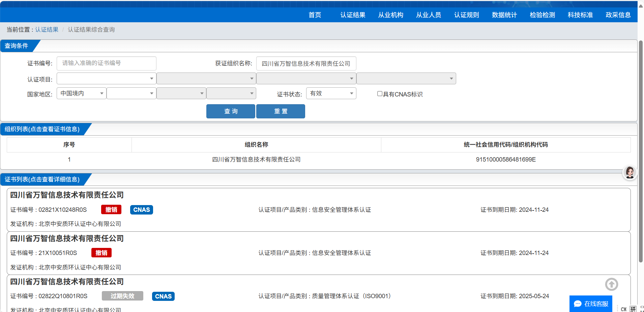
Task: Open certificate 21X10051R0S details
Action: 319,253
